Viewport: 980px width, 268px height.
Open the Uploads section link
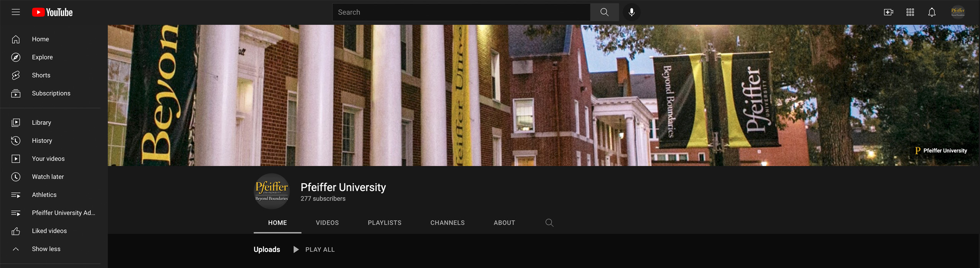(267, 250)
